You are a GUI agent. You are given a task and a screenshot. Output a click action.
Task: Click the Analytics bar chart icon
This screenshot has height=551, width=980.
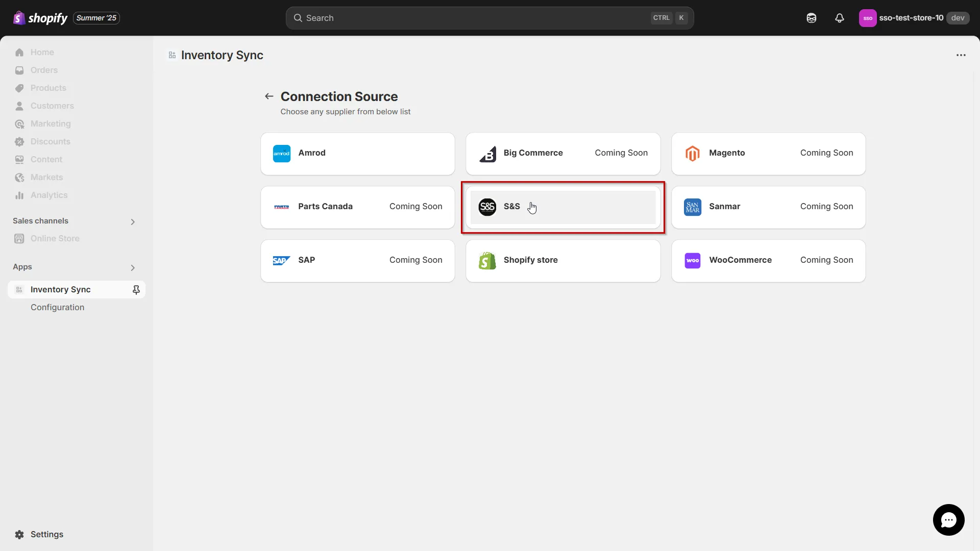pyautogui.click(x=19, y=195)
